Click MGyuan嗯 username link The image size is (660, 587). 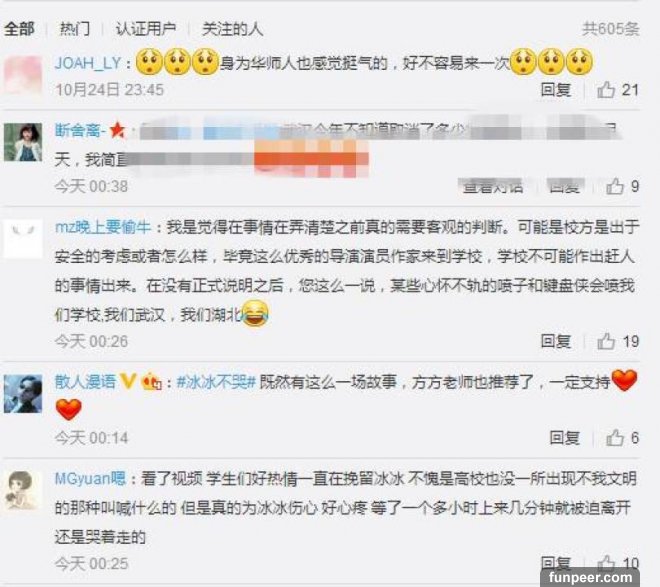coord(90,478)
